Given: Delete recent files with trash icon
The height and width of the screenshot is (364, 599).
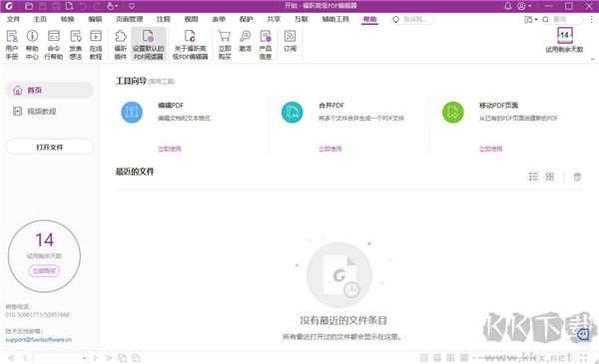Looking at the screenshot, I should coord(577,177).
